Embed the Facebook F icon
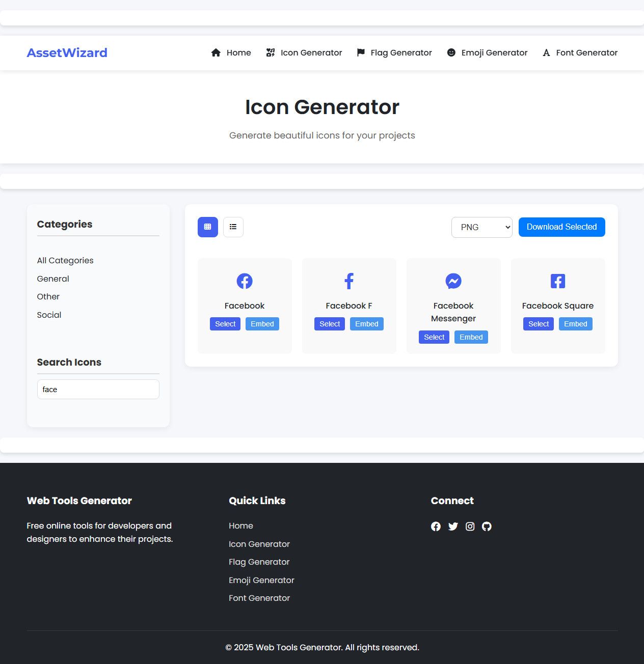Image resolution: width=644 pixels, height=664 pixels. coord(367,324)
